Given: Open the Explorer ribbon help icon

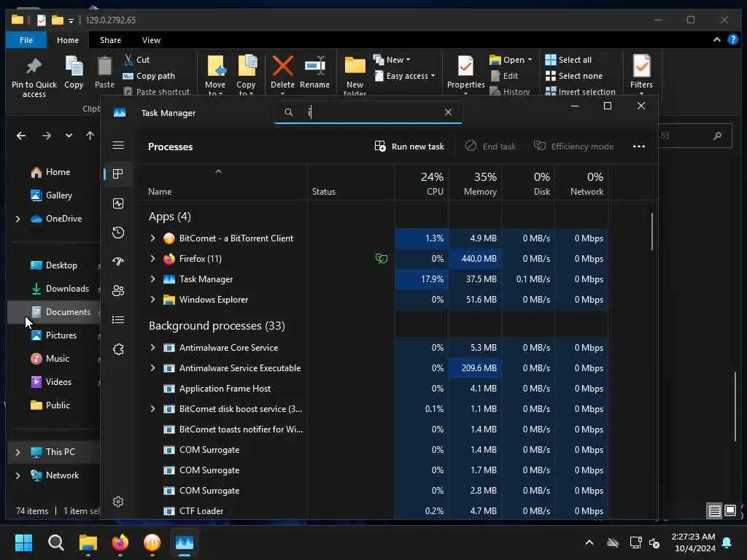Looking at the screenshot, I should [732, 40].
